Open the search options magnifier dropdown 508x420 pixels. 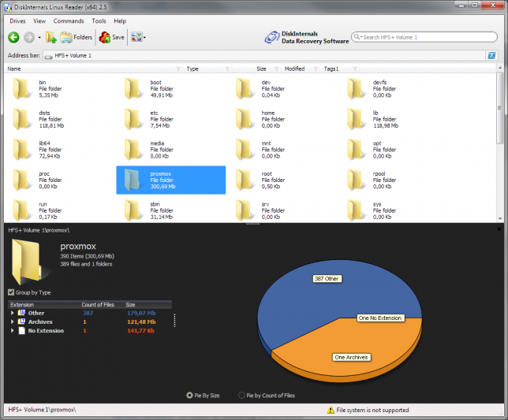pyautogui.click(x=357, y=37)
